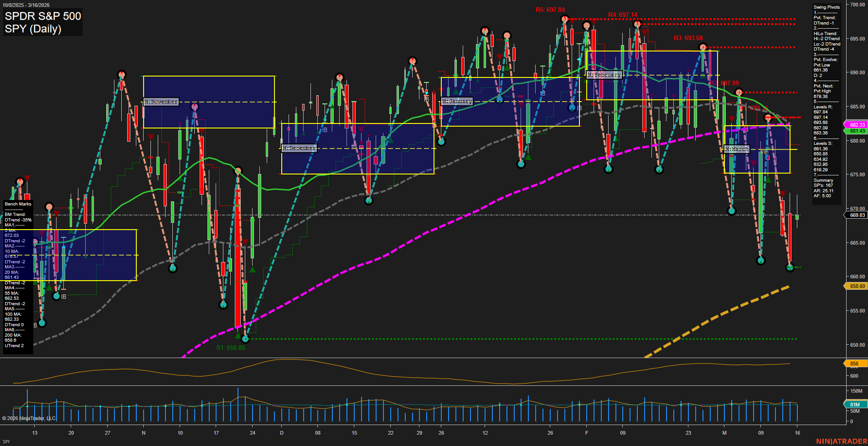
Task: Click the M:December month label
Action: (299, 148)
